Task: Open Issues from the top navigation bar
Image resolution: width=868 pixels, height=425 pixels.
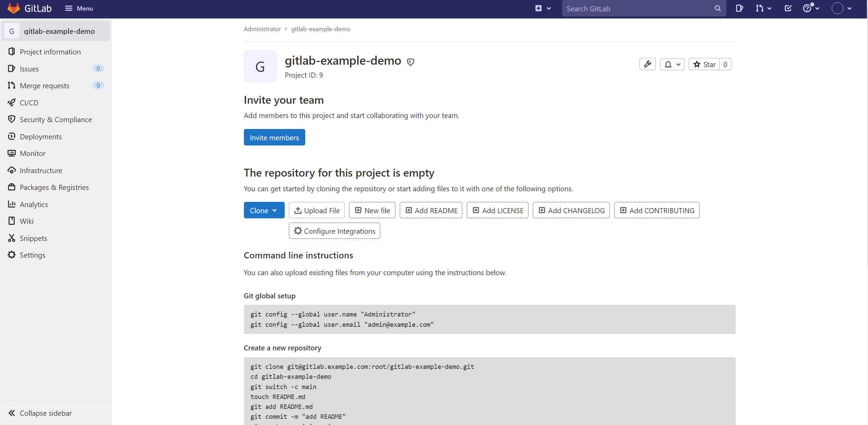Action: coord(739,9)
